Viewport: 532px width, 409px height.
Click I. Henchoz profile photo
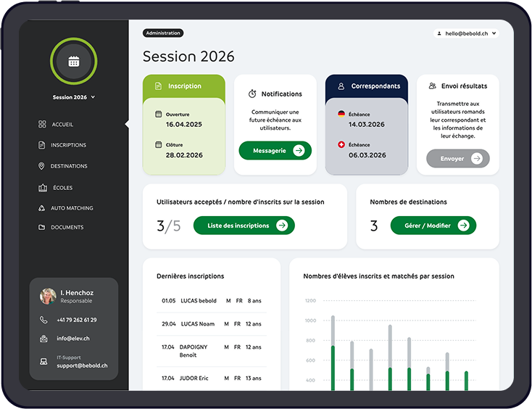48,296
